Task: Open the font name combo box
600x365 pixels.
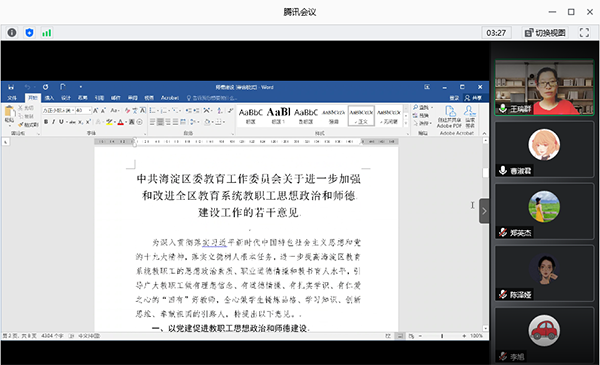Action: 58,110
